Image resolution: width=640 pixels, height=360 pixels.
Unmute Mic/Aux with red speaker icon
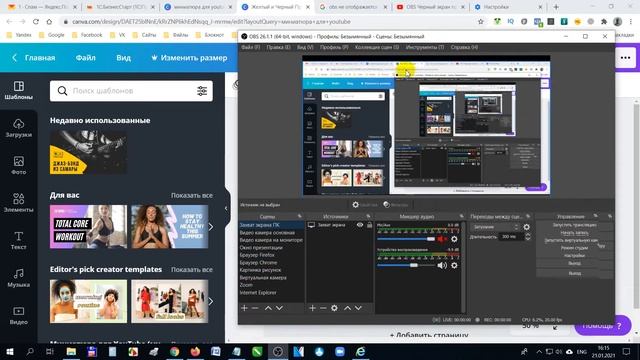442,239
